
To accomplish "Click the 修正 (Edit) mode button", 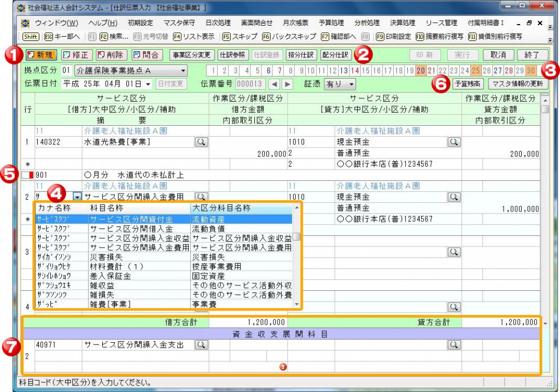I will click(x=75, y=55).
